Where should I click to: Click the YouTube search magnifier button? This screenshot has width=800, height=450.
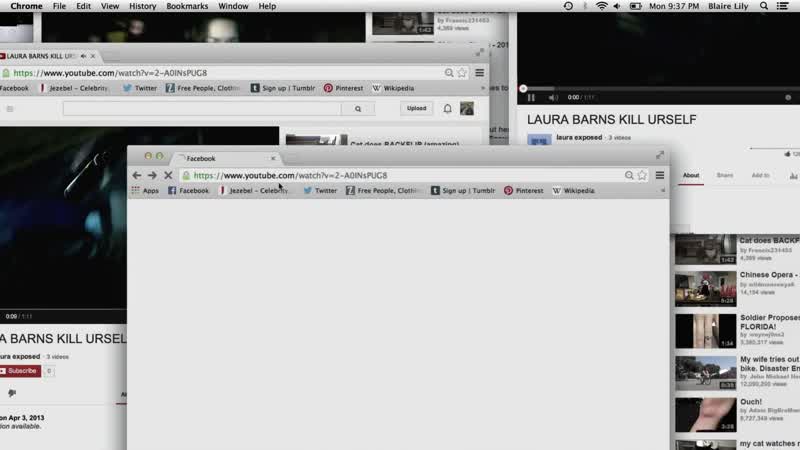point(358,109)
